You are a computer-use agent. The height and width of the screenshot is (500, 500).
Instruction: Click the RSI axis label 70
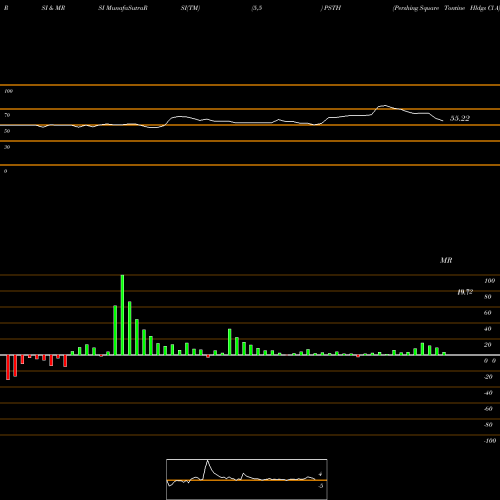point(7,115)
